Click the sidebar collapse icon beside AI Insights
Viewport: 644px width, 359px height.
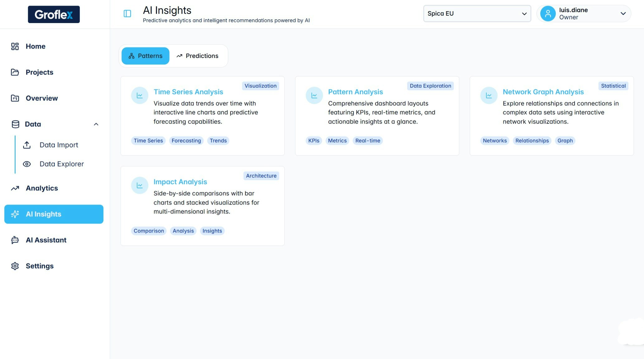[127, 13]
